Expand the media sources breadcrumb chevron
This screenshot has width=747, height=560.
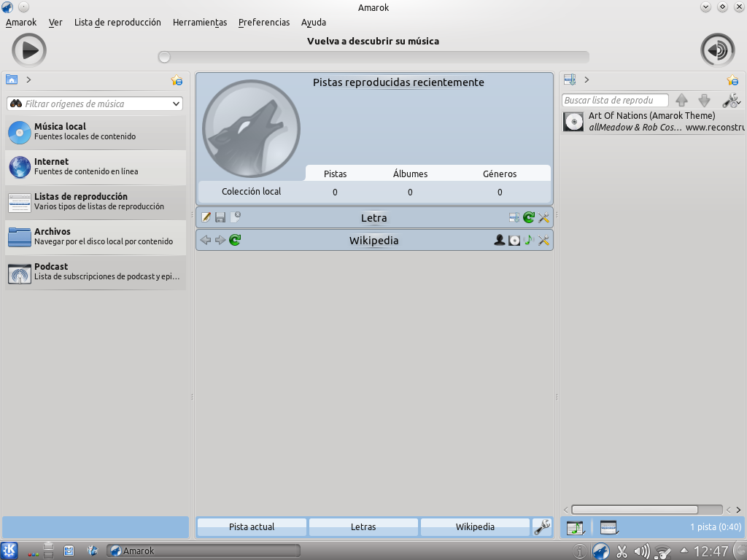point(28,79)
